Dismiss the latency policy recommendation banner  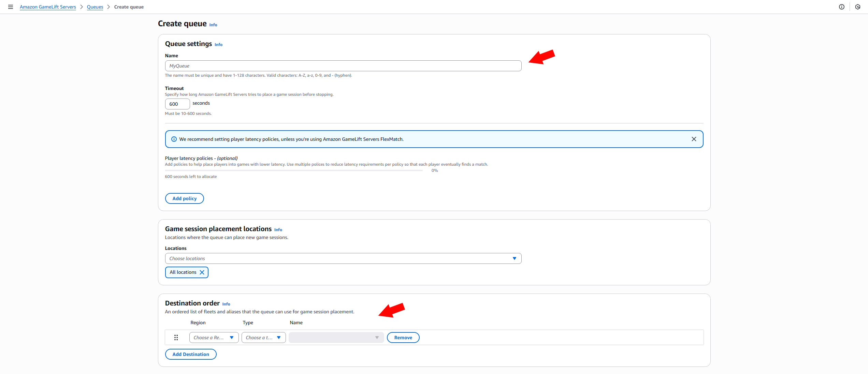tap(694, 139)
